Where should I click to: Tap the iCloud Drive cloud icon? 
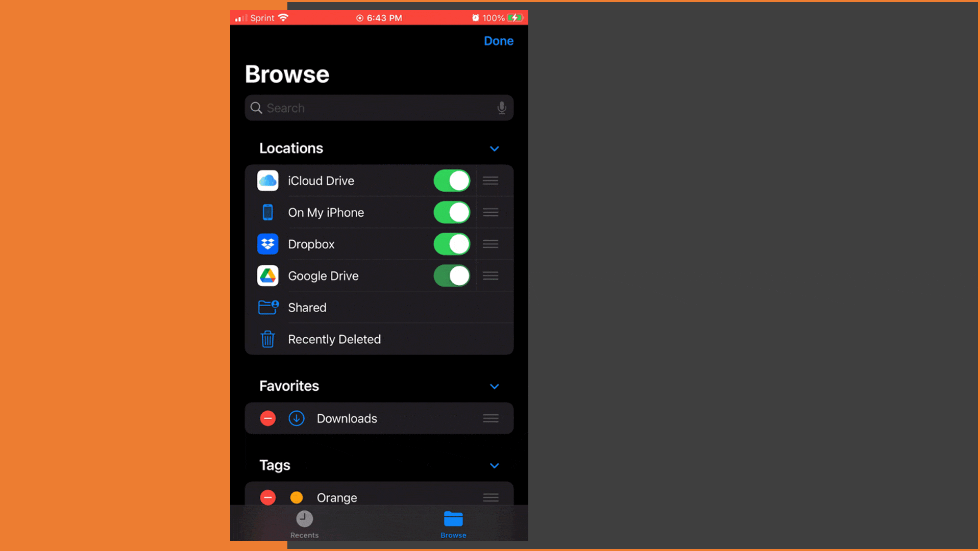(267, 181)
